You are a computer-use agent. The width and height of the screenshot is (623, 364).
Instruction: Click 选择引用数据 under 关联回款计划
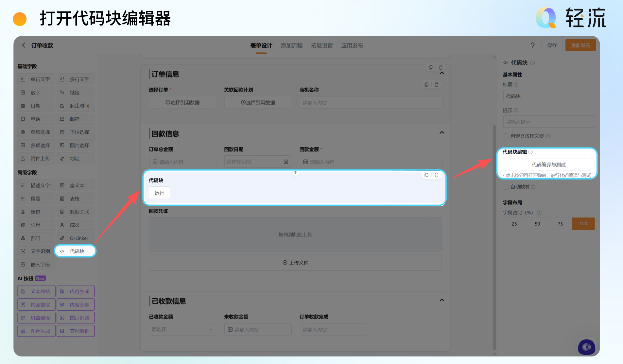258,102
